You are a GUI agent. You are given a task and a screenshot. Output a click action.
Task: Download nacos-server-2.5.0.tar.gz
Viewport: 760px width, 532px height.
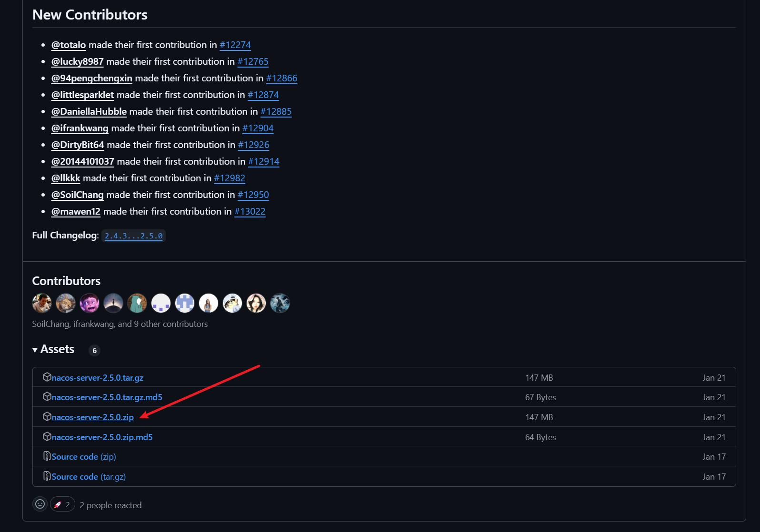coord(98,378)
